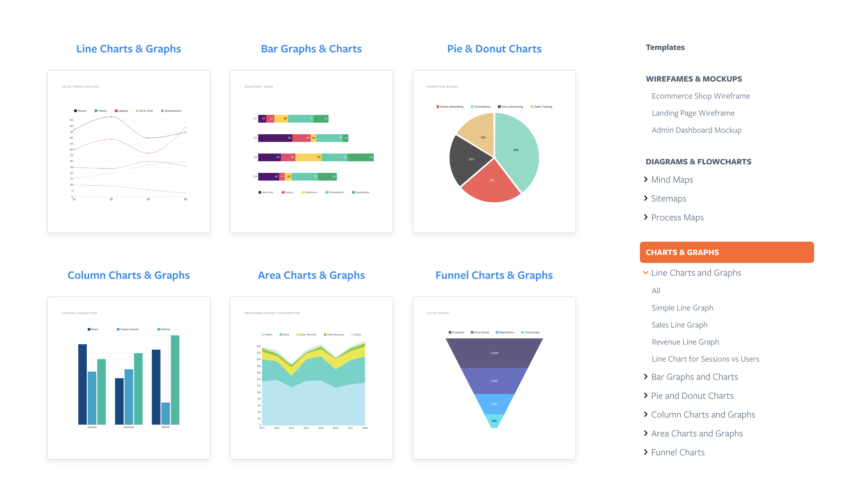Click the Line Charts & Graphs thumbnail
854x504 pixels.
(129, 151)
